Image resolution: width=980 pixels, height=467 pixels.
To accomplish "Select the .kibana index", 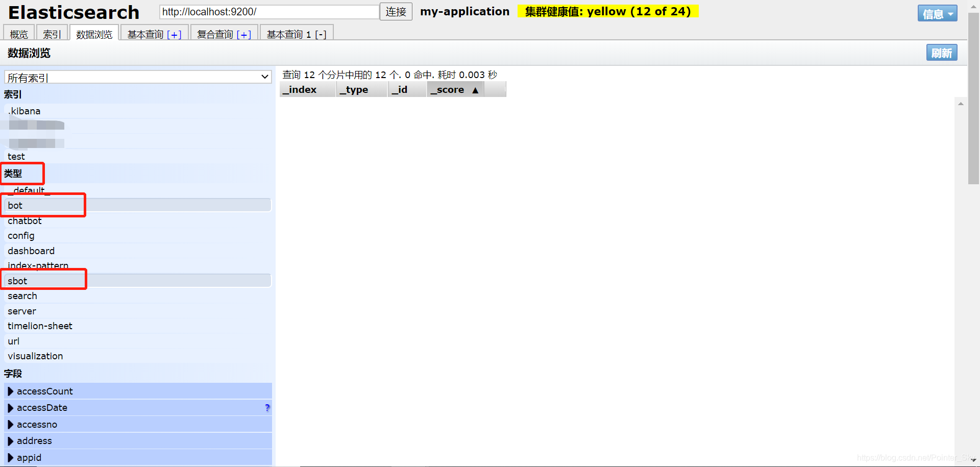I will 138,111.
